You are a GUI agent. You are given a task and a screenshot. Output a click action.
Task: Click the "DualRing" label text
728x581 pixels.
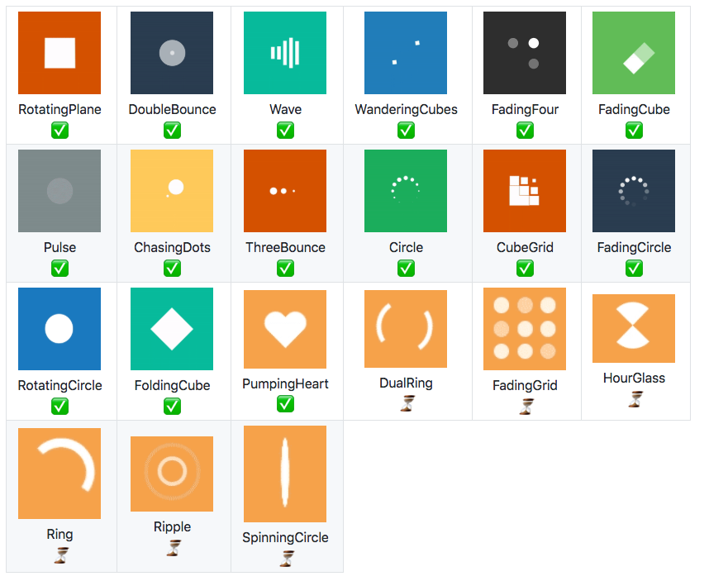tap(407, 383)
